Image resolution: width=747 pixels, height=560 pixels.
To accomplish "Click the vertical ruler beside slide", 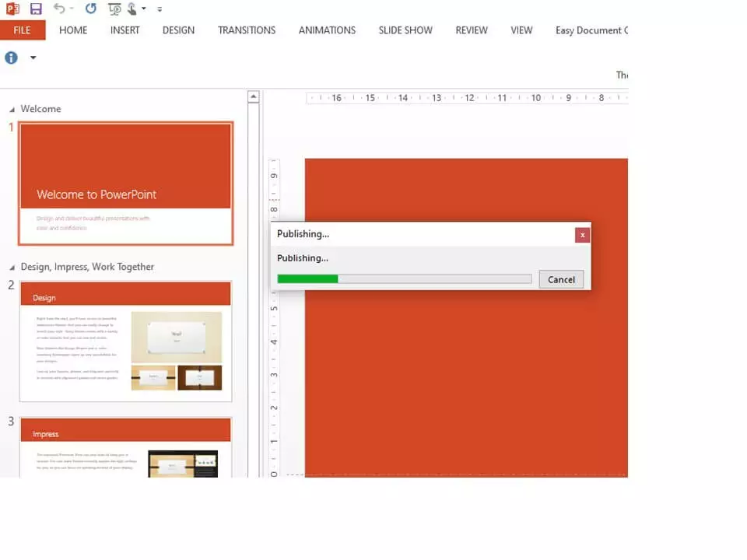I will (274, 317).
